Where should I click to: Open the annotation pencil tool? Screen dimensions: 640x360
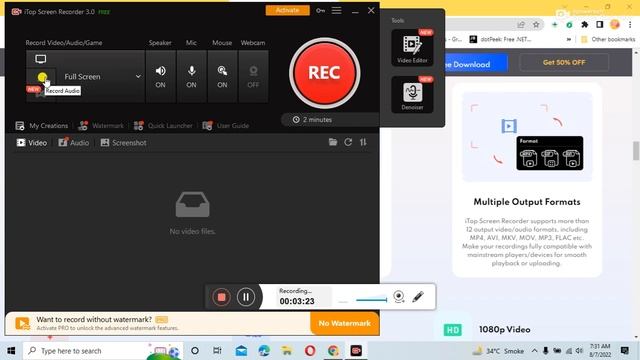click(x=418, y=297)
